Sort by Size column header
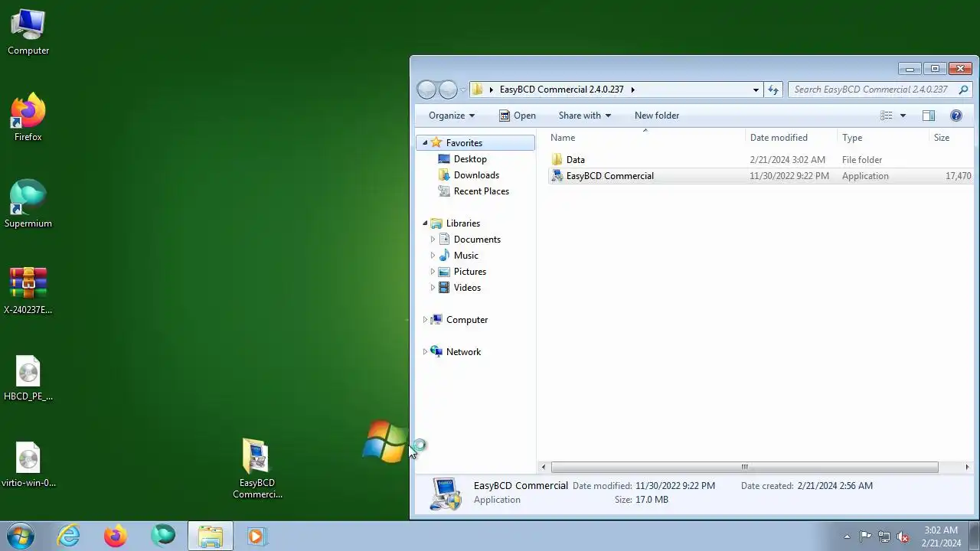The image size is (980, 551). coord(952,138)
